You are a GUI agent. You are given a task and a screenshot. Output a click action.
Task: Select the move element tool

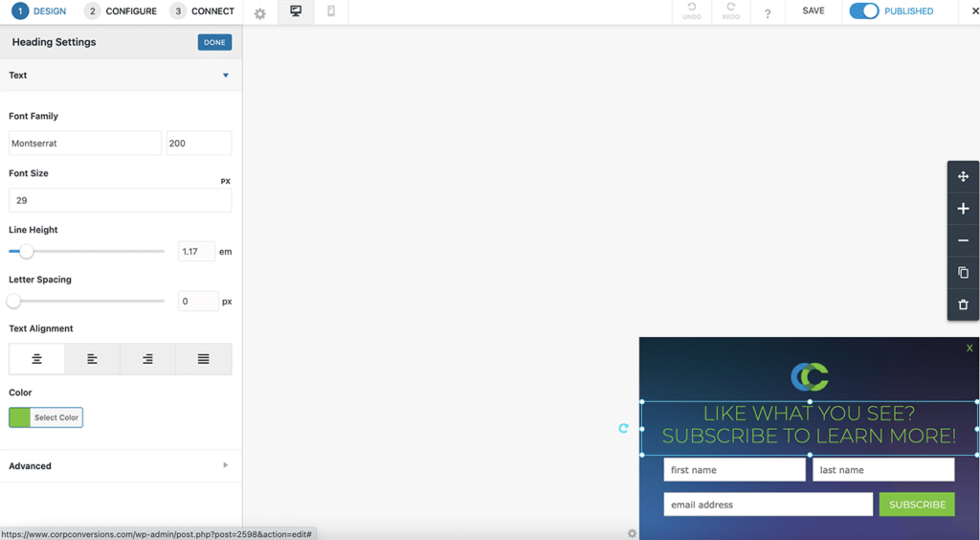963,177
